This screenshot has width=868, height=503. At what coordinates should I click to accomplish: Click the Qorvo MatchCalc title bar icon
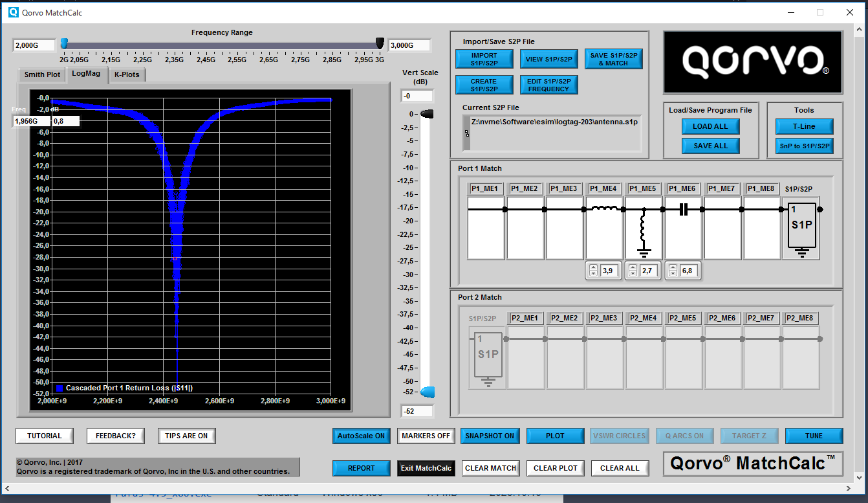(x=14, y=12)
